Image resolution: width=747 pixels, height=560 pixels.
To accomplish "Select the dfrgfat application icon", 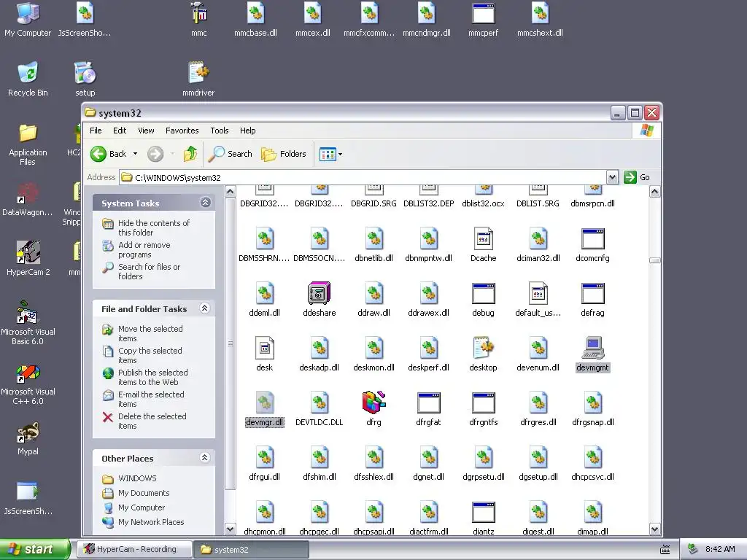I will coord(428,402).
